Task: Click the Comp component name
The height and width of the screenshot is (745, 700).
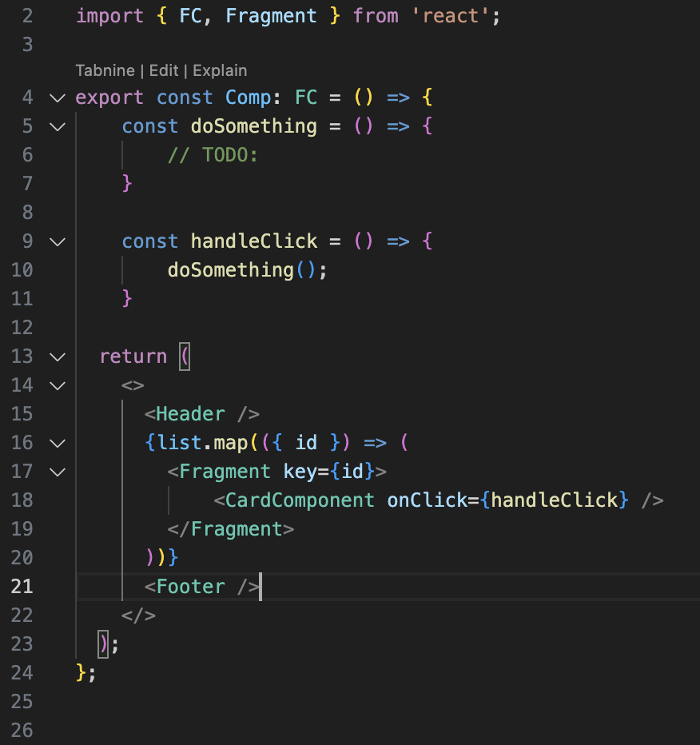Action: 248,98
